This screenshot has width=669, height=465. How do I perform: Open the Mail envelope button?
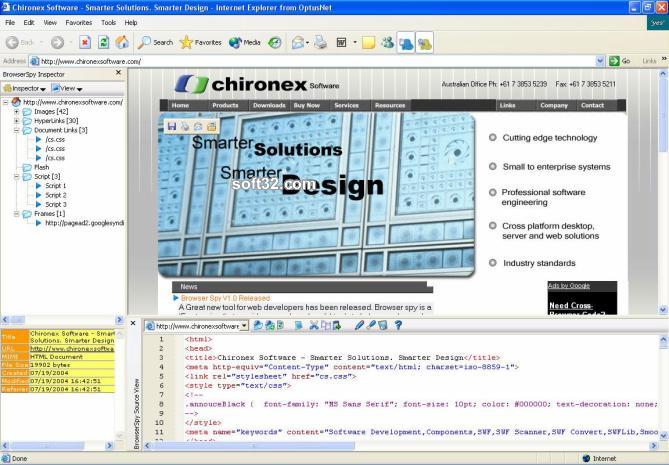(x=298, y=42)
